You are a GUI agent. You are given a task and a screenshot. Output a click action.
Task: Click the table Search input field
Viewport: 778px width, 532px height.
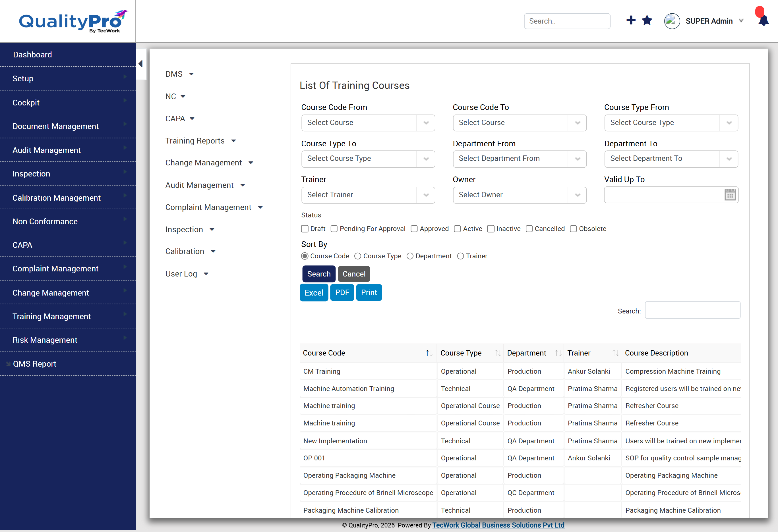pyautogui.click(x=692, y=311)
